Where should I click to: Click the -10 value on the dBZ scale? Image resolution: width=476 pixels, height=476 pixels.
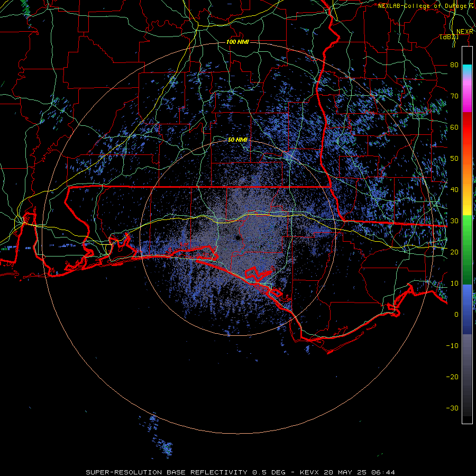tap(452, 346)
